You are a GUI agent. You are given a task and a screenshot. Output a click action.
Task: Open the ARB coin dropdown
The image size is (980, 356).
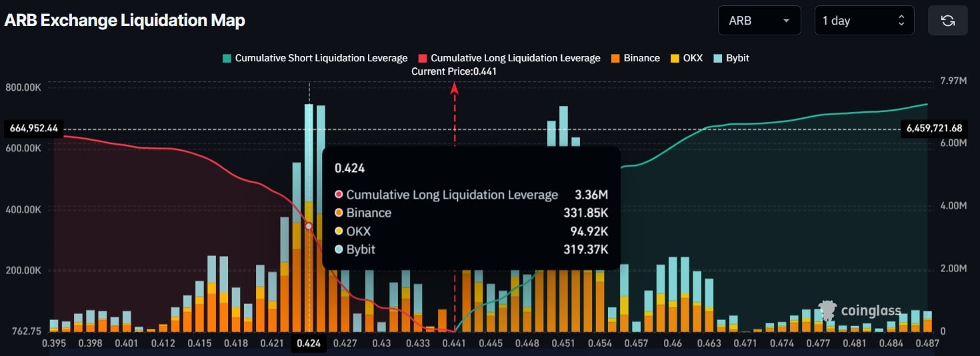click(x=759, y=21)
